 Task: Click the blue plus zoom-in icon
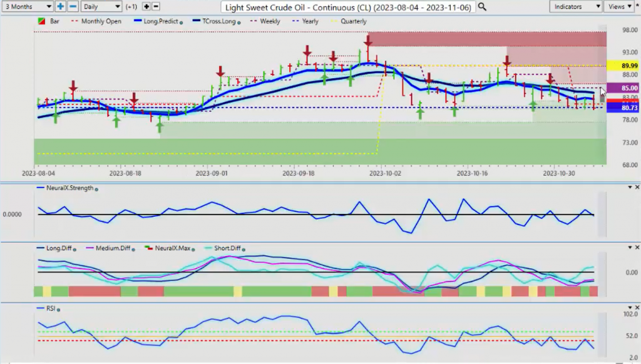[x=60, y=6]
